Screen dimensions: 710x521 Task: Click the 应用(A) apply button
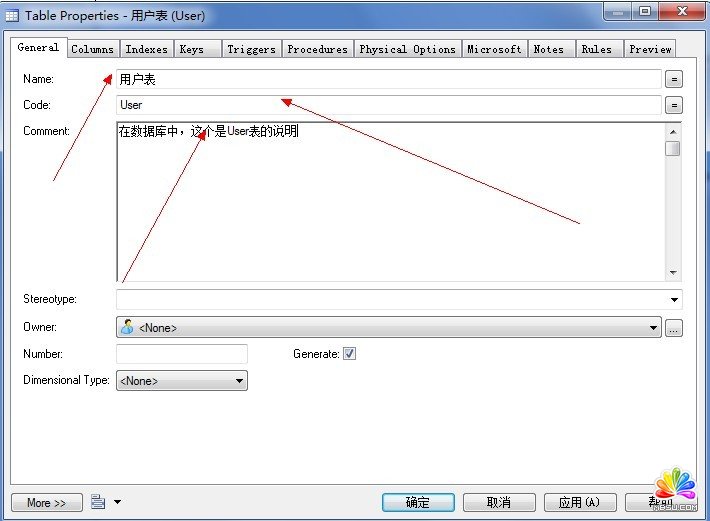[x=579, y=502]
